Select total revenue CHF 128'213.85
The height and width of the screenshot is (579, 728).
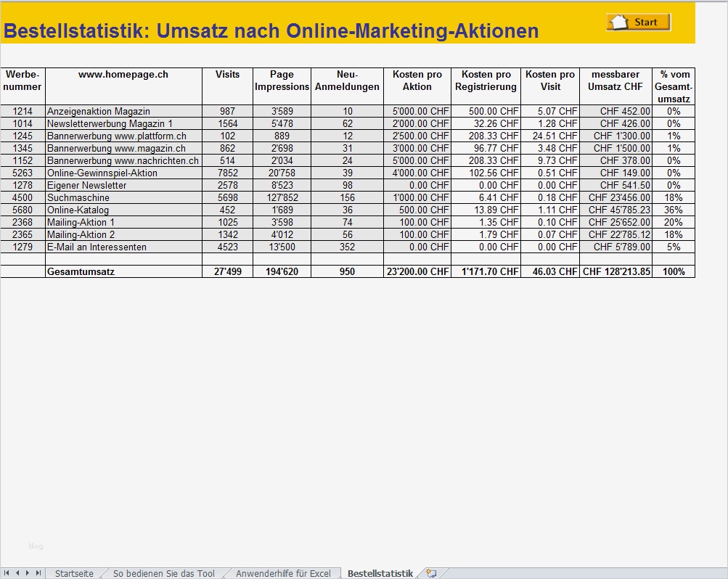[x=615, y=271]
